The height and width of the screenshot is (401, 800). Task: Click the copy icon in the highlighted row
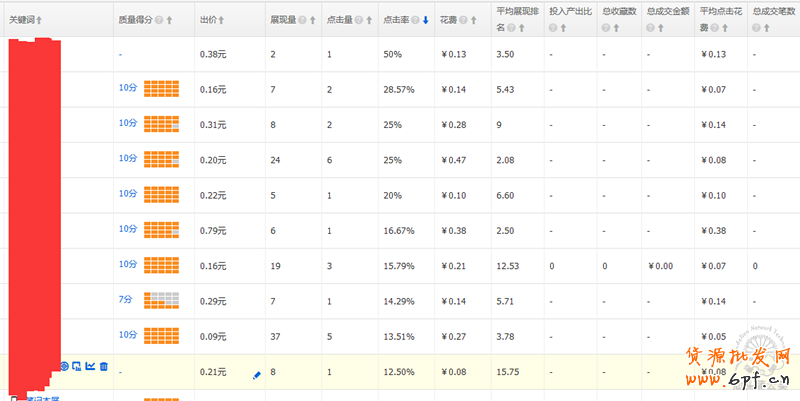click(77, 367)
